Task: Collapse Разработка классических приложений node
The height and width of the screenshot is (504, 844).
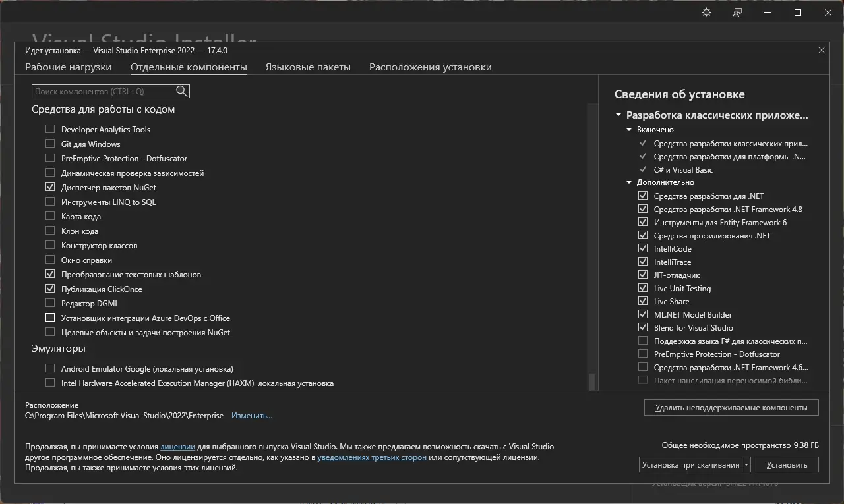Action: click(x=618, y=115)
